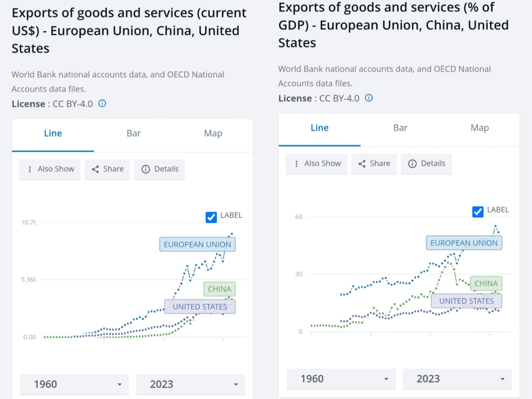Select Map tab on the left chart
Image resolution: width=532 pixels, height=399 pixels.
coord(213,133)
